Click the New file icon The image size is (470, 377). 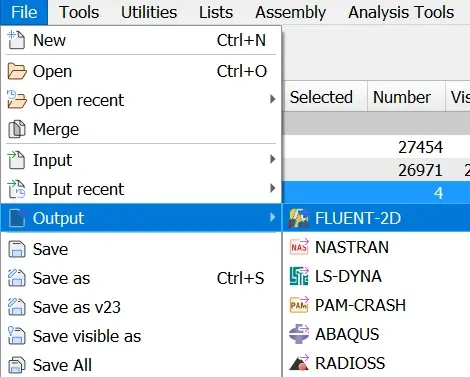coord(16,40)
